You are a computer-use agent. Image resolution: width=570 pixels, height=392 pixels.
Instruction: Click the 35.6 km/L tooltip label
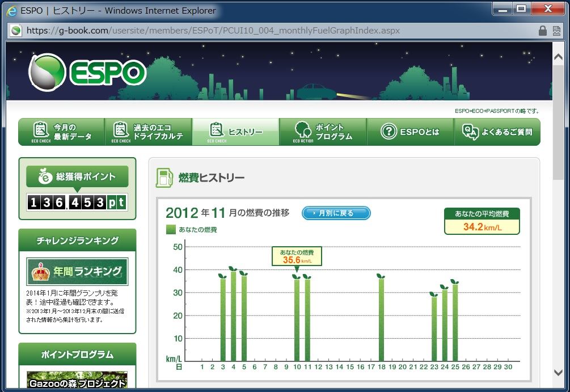click(297, 257)
